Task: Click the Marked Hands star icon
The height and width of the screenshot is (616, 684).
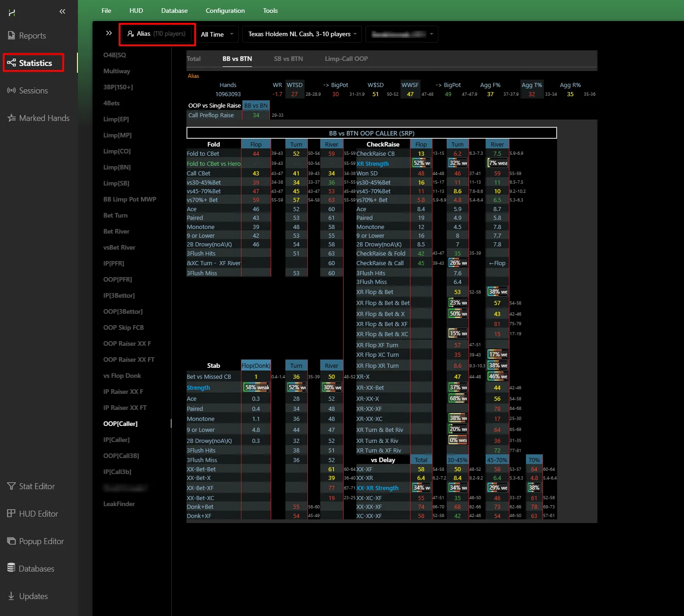Action: [x=12, y=118]
